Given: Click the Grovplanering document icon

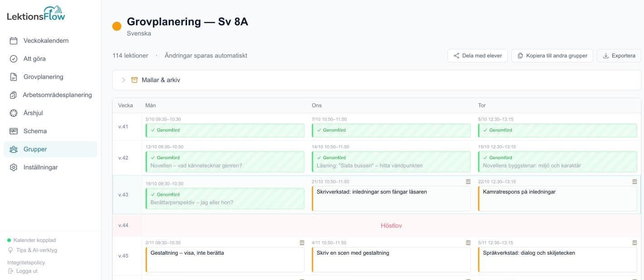Looking at the screenshot, I should [14, 77].
